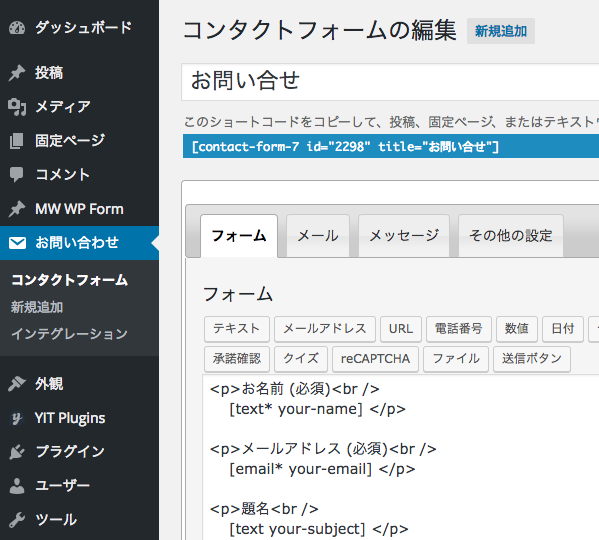Open the メッセージ tab
The height and width of the screenshot is (540, 599).
coord(404,236)
